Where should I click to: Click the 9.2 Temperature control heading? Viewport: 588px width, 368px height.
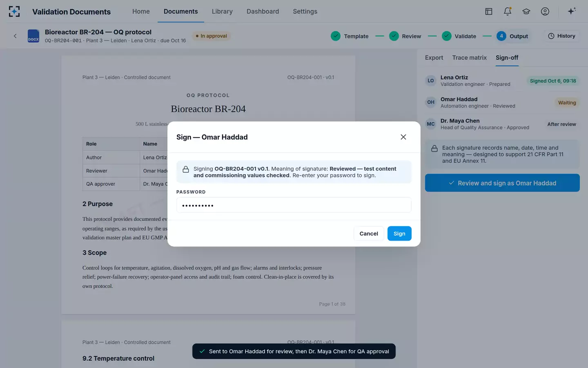pos(118,358)
